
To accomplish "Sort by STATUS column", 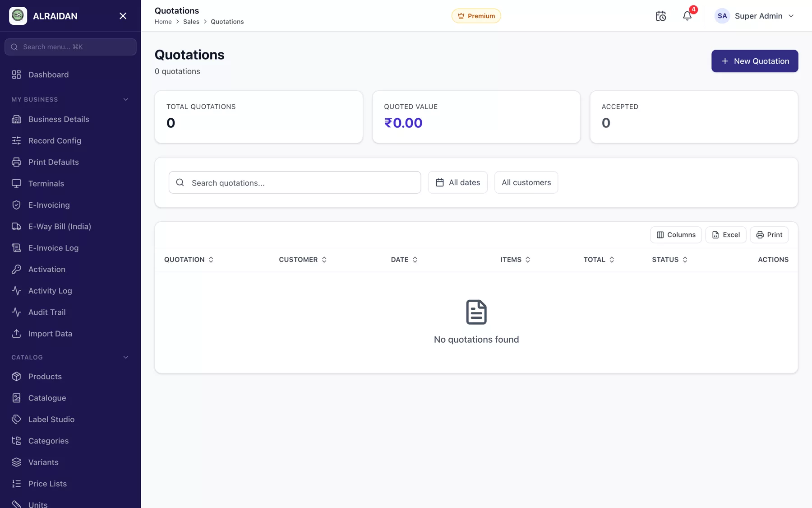I will (x=670, y=260).
